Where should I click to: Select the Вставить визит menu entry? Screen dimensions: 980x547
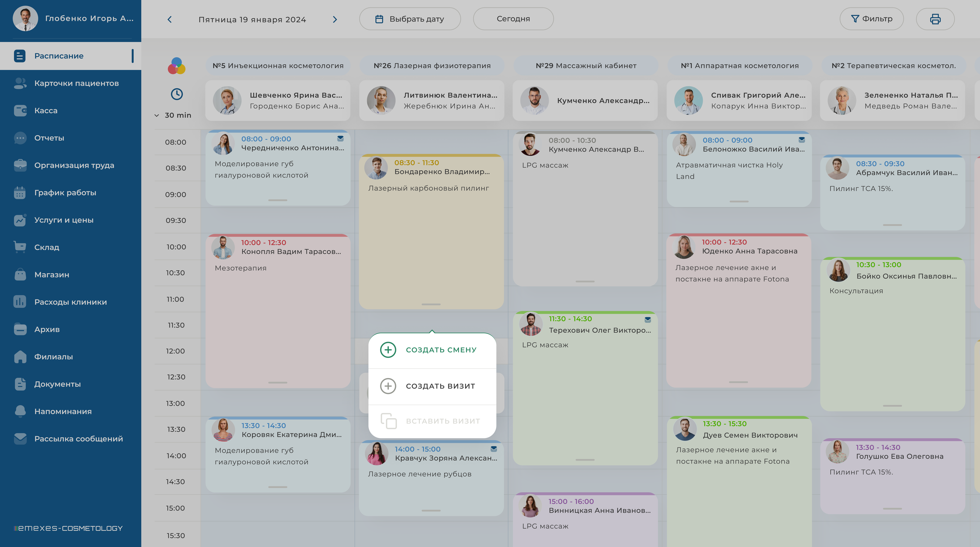[432, 421]
